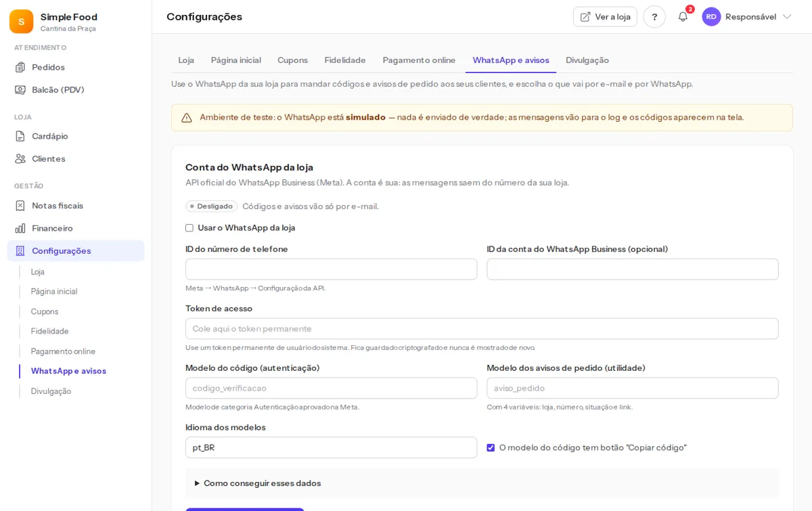Image resolution: width=812 pixels, height=511 pixels.
Task: Click the warning triangle in test banner
Action: tap(187, 118)
